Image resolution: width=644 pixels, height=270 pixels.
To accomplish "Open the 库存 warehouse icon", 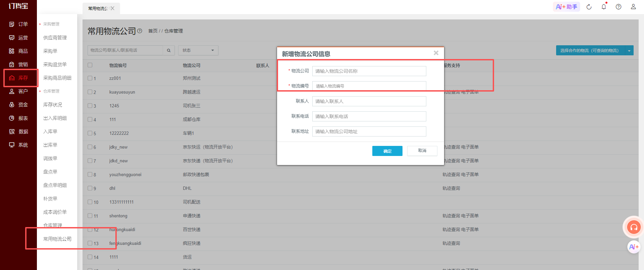I will click(12, 78).
